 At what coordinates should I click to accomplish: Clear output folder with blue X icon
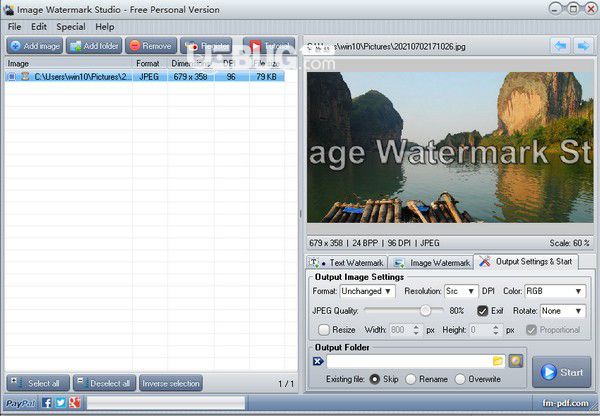pyautogui.click(x=318, y=361)
